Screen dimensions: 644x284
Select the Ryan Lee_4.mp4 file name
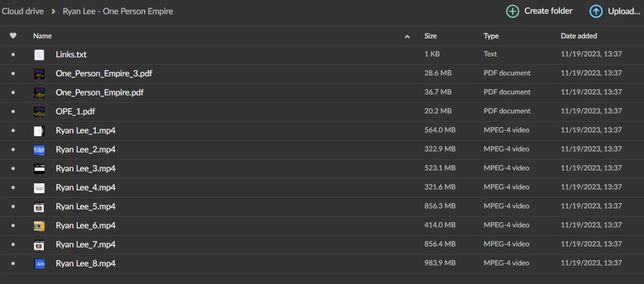pos(85,188)
